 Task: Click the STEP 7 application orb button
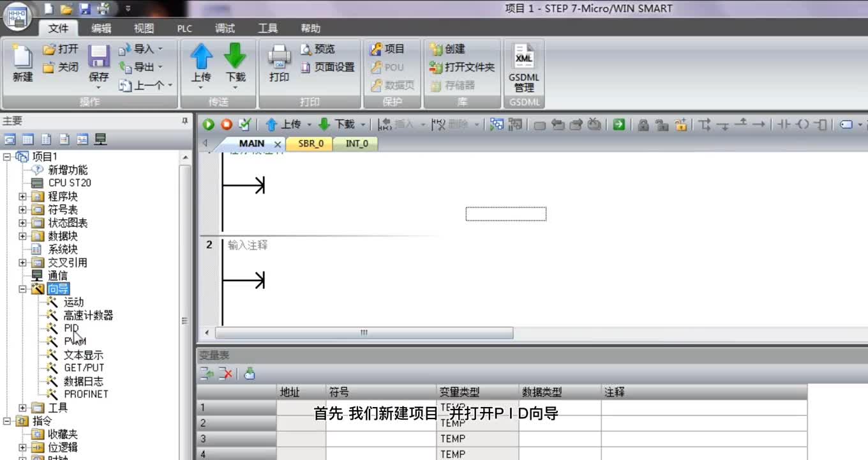[x=18, y=15]
